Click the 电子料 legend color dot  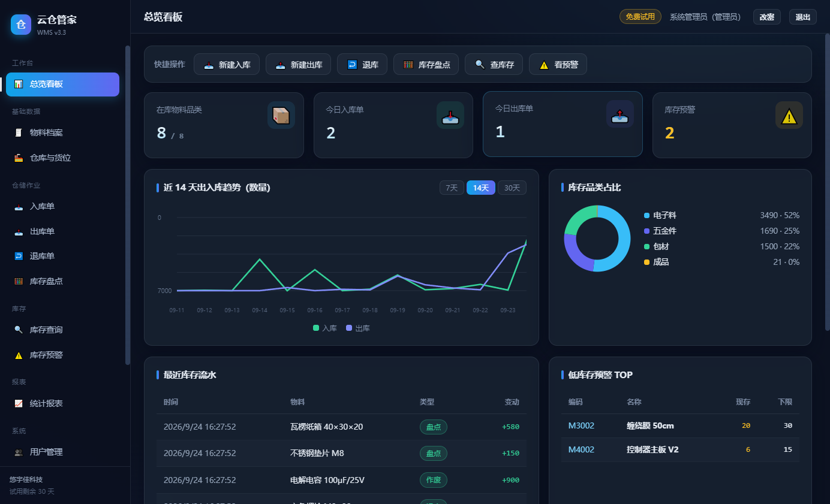coord(646,215)
